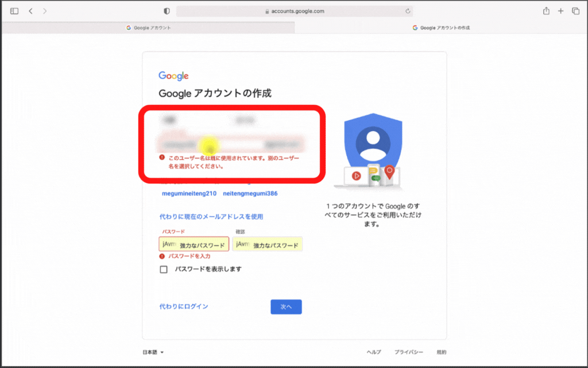Open the プライバシー footer link

pos(409,352)
